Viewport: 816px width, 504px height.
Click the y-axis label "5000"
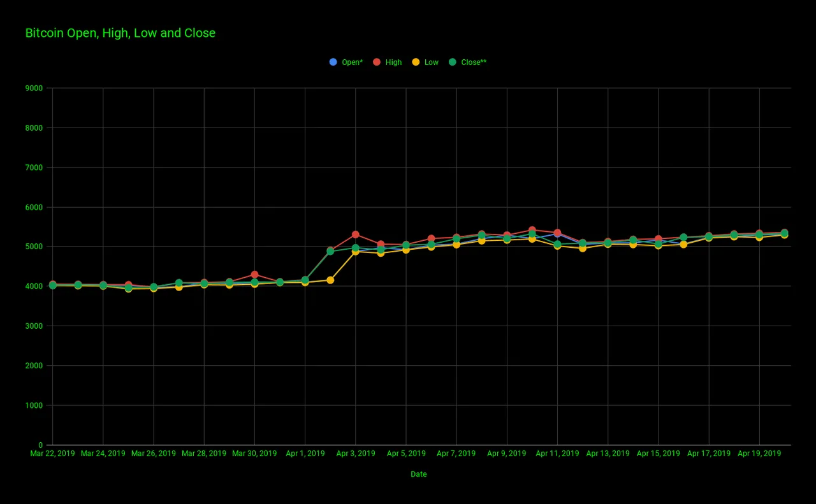click(35, 247)
